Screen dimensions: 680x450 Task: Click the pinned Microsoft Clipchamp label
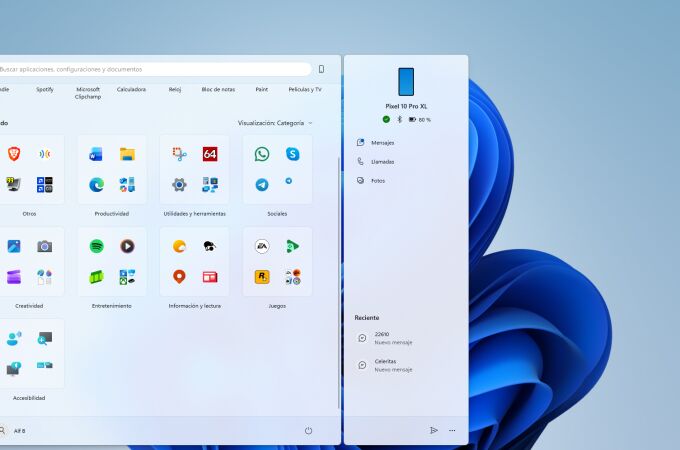pos(88,93)
